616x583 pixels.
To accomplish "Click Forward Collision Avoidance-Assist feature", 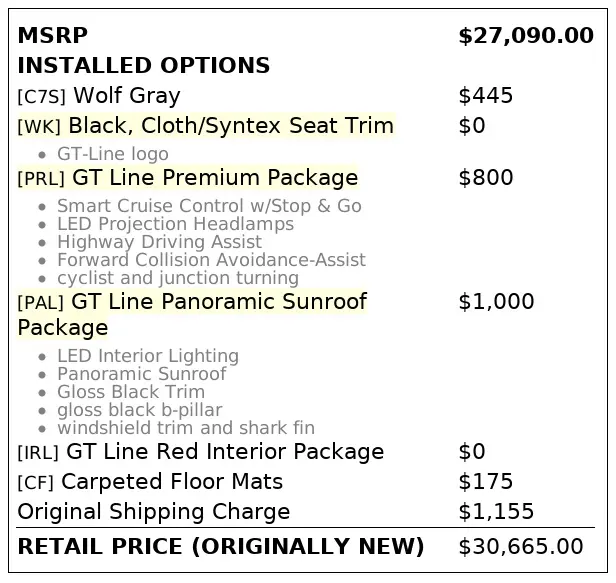I will 211,260.
